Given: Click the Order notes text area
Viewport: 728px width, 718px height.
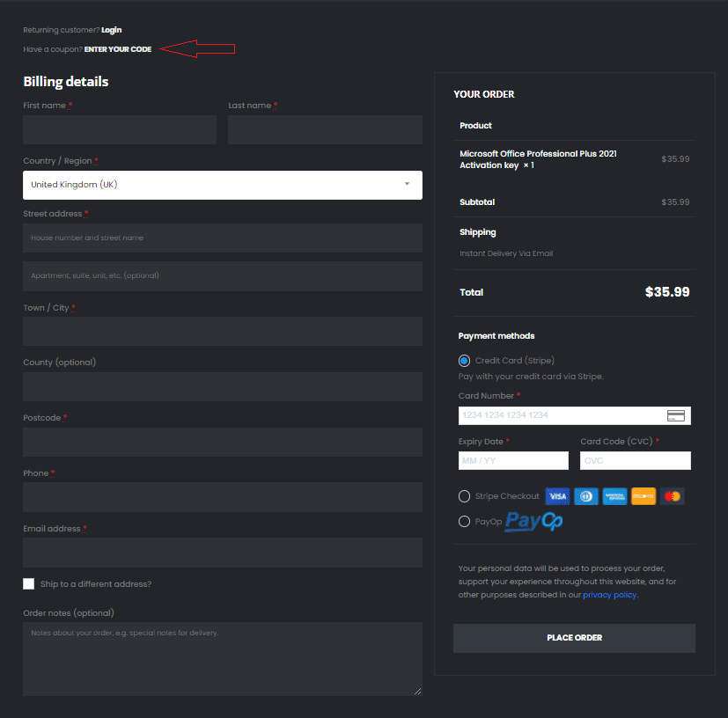Looking at the screenshot, I should point(223,659).
